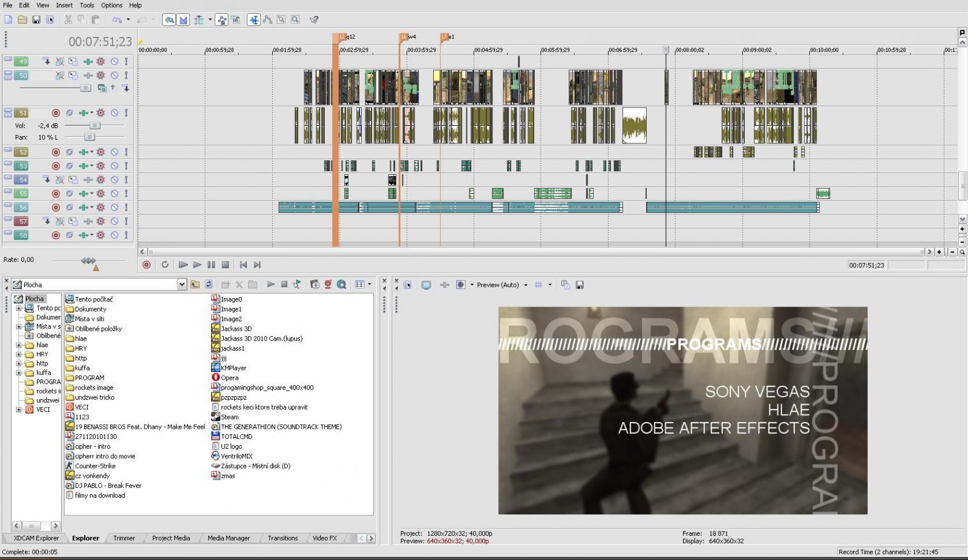
Task: Open split screen view in preview
Action: (461, 285)
